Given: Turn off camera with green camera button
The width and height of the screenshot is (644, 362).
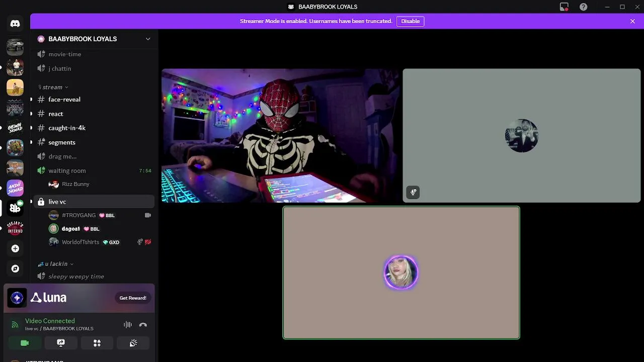Looking at the screenshot, I should (x=25, y=343).
